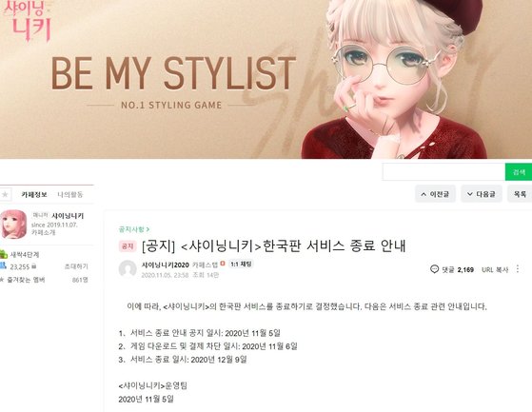Click the red cafe staff badge icon
The width and height of the screenshot is (532, 412).
click(x=223, y=264)
